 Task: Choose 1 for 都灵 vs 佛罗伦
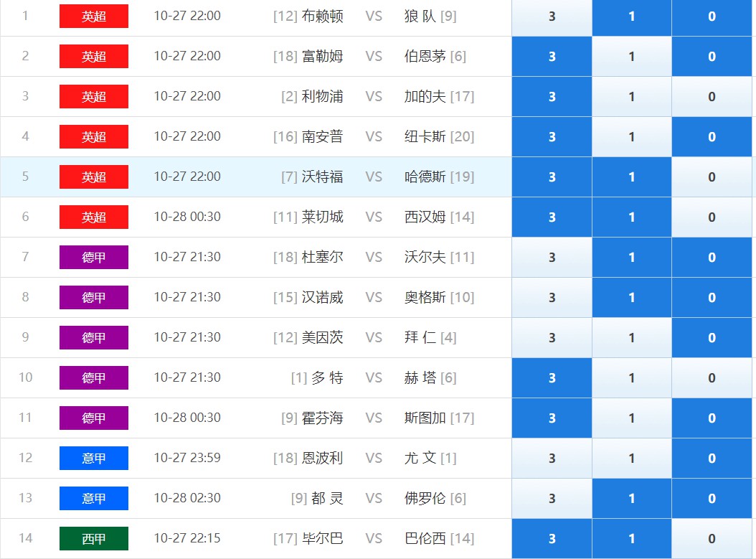(x=632, y=499)
